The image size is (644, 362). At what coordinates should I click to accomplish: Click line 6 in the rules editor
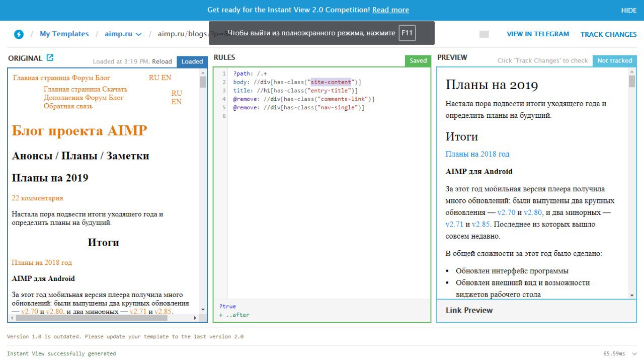tap(329, 116)
